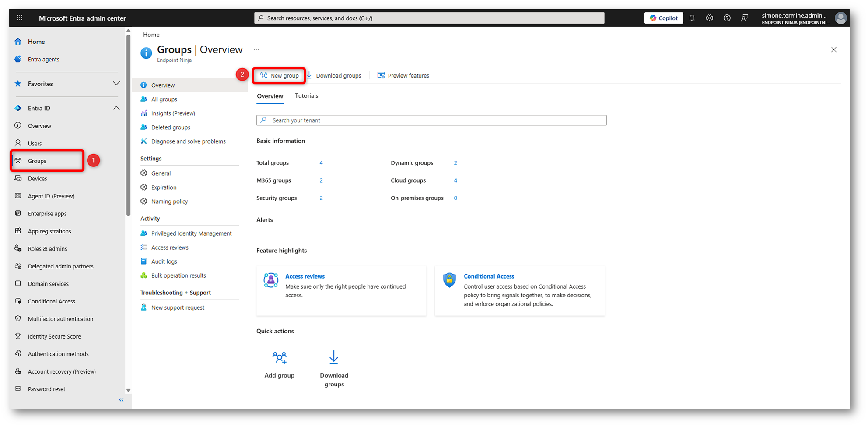The height and width of the screenshot is (427, 868).
Task: Open Audit logs under Activity
Action: (x=164, y=261)
